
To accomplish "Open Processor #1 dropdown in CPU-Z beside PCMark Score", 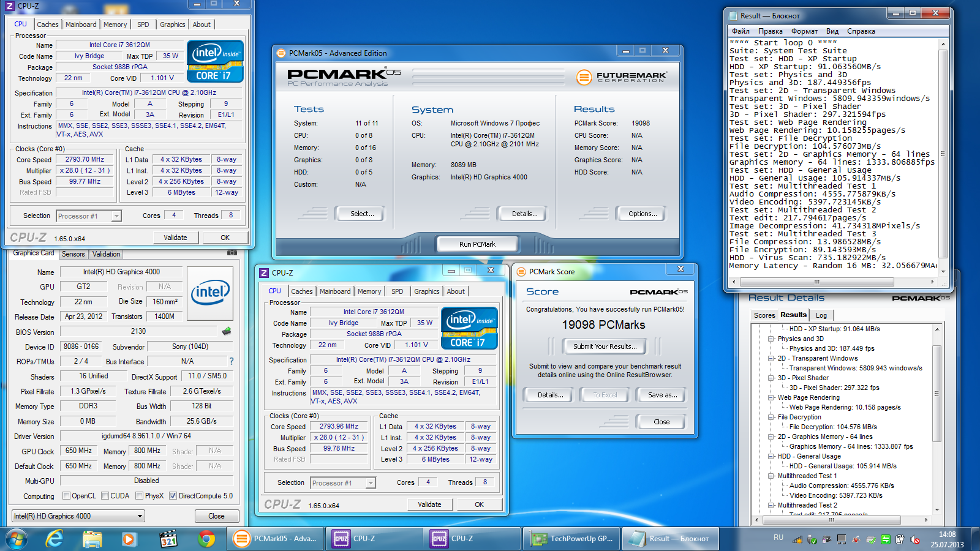I will 342,483.
